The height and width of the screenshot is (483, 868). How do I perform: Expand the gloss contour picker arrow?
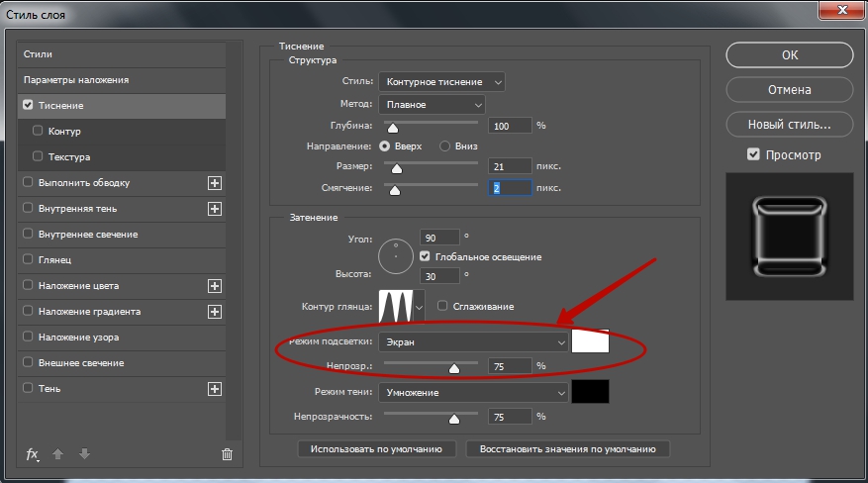click(x=419, y=307)
